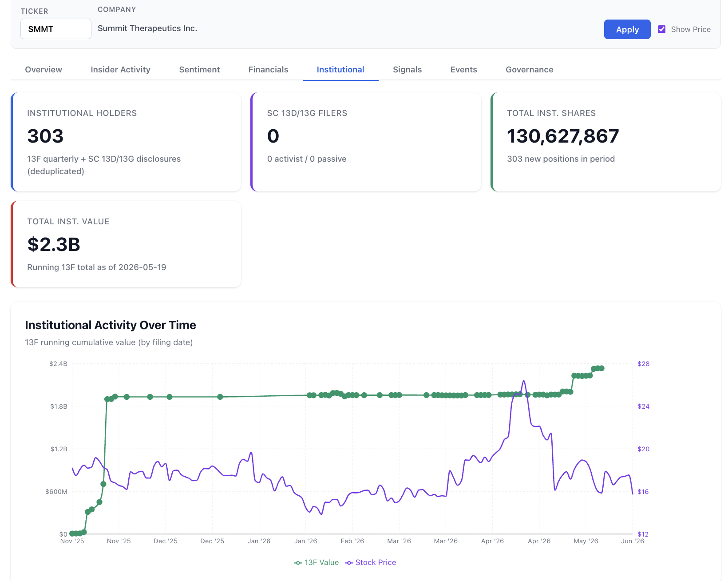This screenshot has width=728, height=581.
Task: Click the Institutional Activity Over Time heading
Action: [111, 325]
